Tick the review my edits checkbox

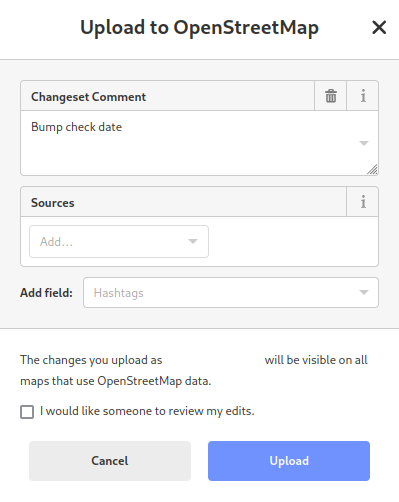tap(27, 412)
